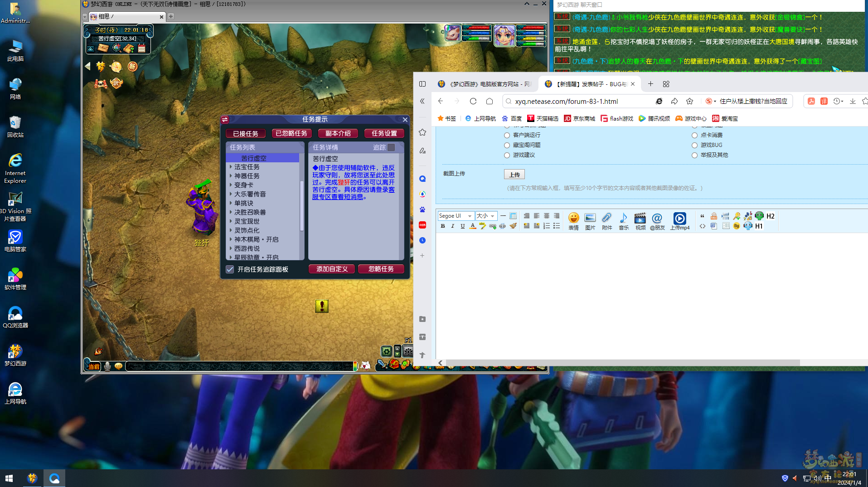Image resolution: width=868 pixels, height=487 pixels.
Task: Expand the 变身卡 task group
Action: pos(231,185)
